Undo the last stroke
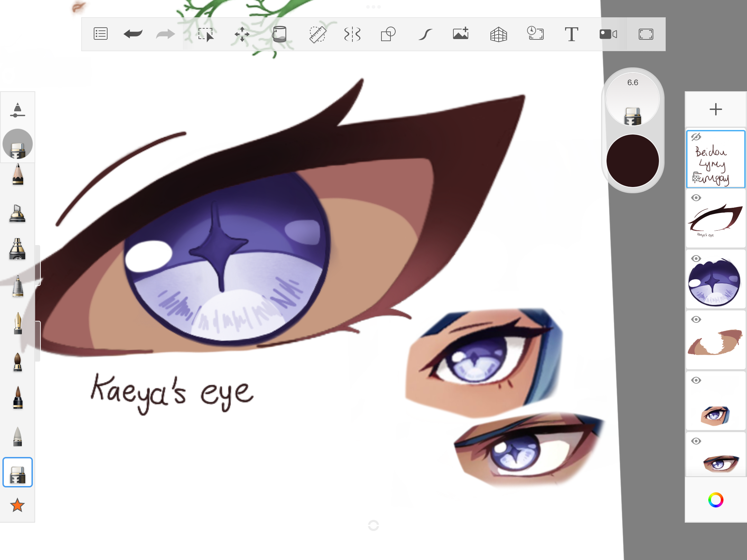 coord(133,34)
